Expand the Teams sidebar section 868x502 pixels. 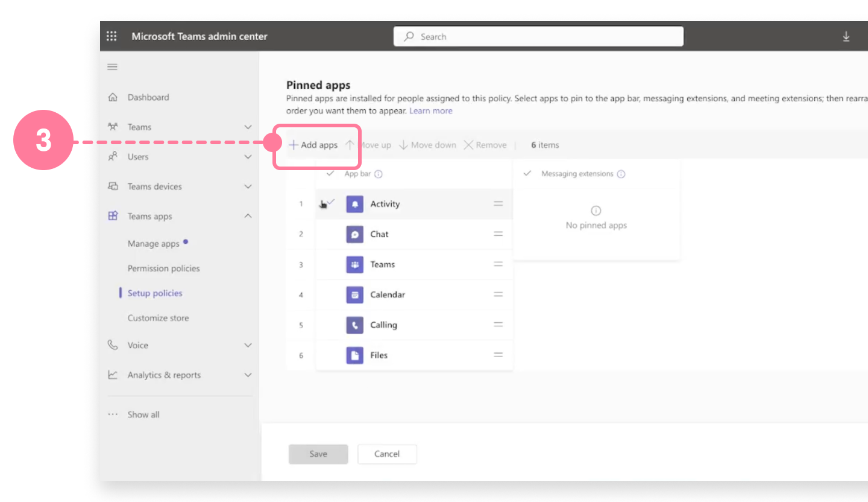click(x=248, y=127)
